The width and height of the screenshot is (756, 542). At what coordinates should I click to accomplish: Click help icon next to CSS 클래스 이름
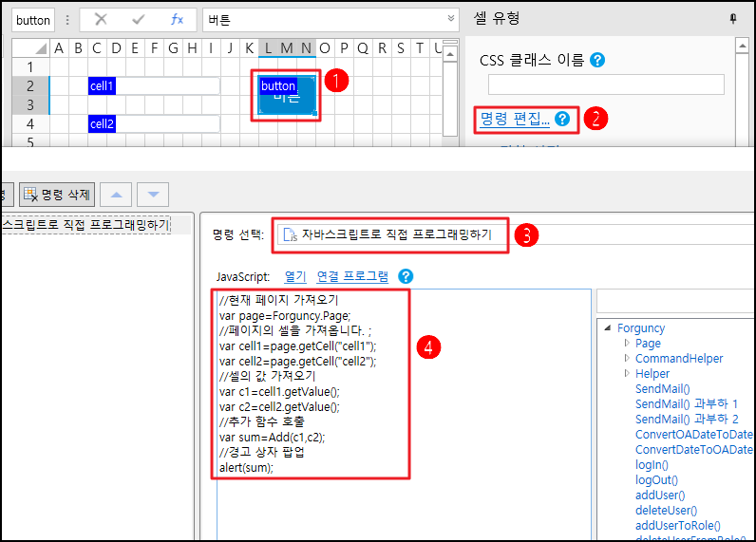pos(597,60)
